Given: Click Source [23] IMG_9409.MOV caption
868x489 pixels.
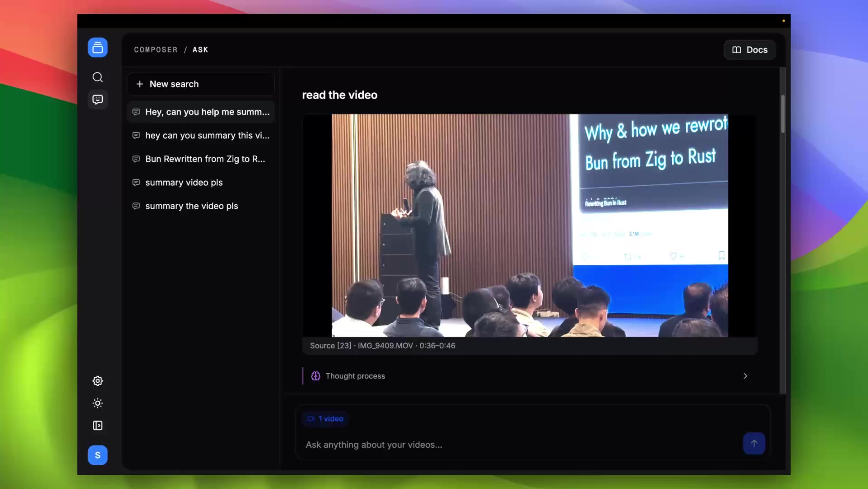Looking at the screenshot, I should tap(382, 345).
